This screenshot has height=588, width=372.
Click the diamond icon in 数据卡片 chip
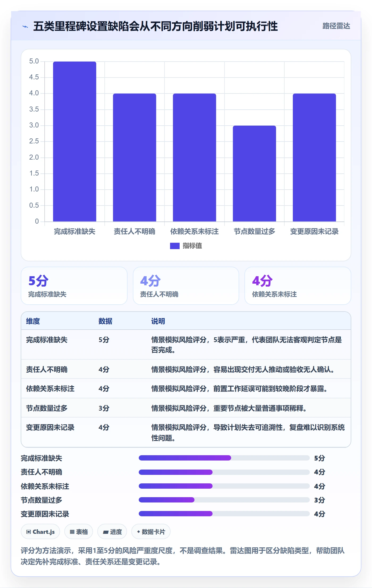click(138, 532)
